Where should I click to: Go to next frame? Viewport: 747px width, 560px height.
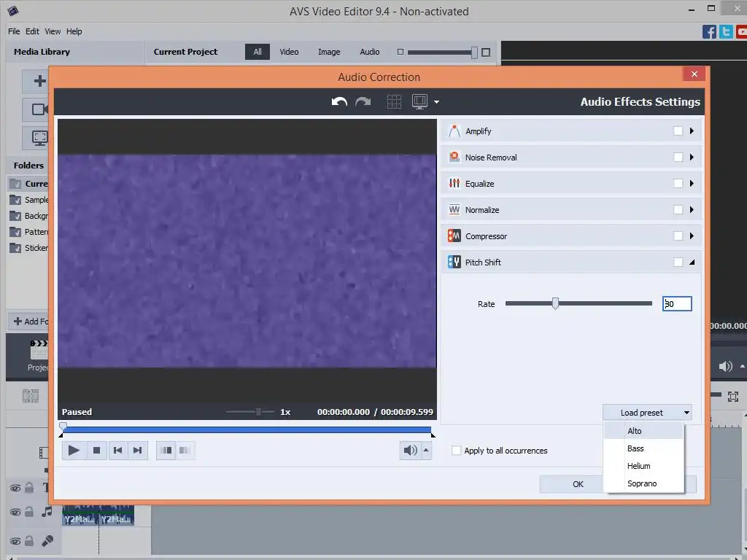138,451
